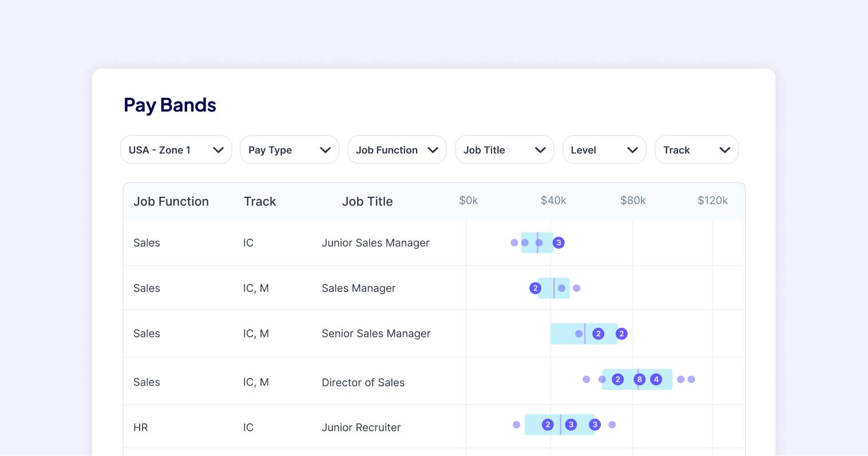868x456 pixels.
Task: Open the USA - Zone 1 region dropdown
Action: coord(176,149)
